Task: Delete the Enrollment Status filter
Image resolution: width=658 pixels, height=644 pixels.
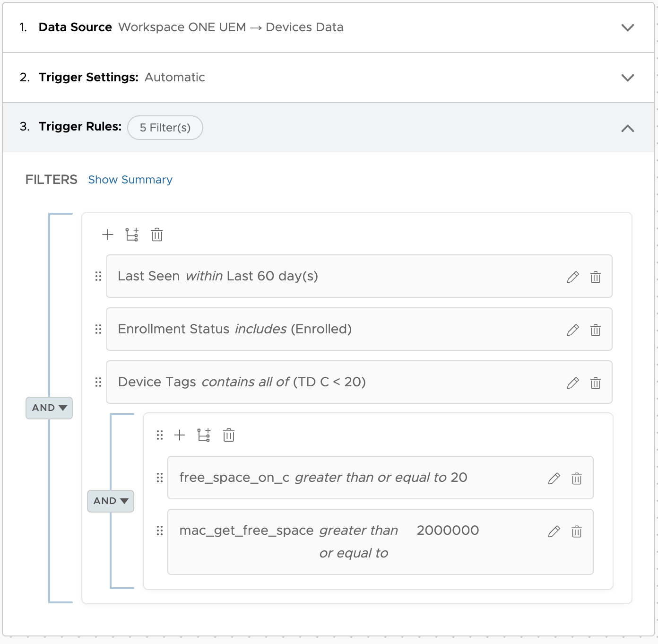Action: coord(595,330)
